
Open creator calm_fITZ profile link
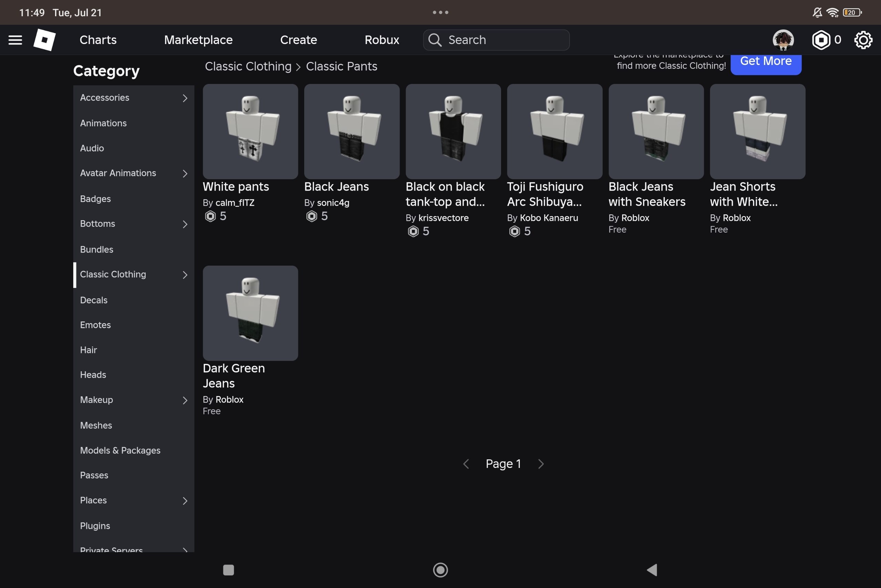235,203
